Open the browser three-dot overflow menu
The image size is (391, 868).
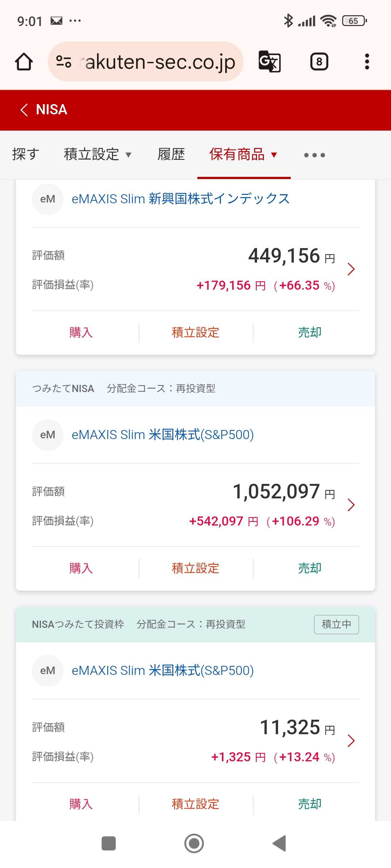click(x=367, y=61)
